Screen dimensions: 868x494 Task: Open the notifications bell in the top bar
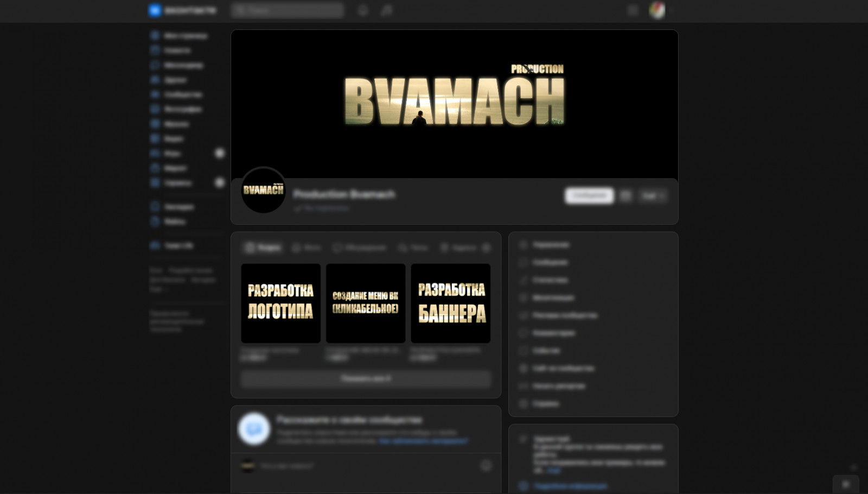click(x=363, y=10)
